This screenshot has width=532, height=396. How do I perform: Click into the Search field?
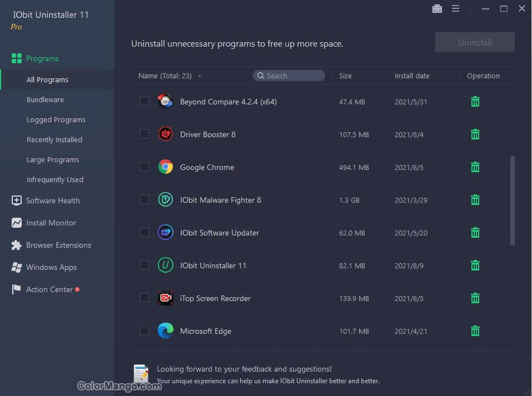click(292, 76)
